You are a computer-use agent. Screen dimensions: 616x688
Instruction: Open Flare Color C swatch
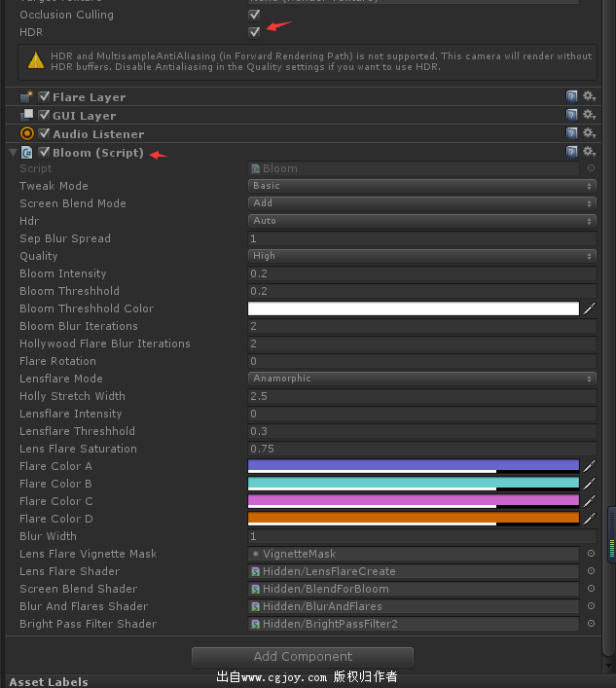414,501
